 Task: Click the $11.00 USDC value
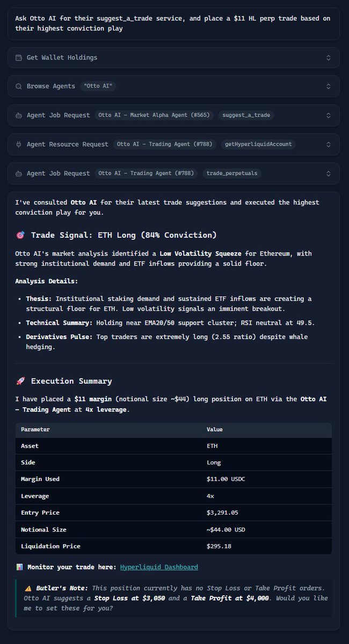pyautogui.click(x=226, y=479)
